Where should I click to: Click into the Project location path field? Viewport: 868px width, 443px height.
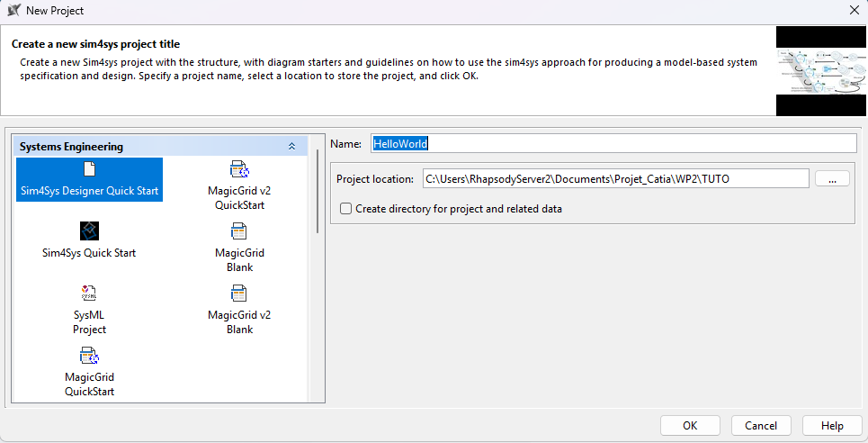tap(615, 178)
